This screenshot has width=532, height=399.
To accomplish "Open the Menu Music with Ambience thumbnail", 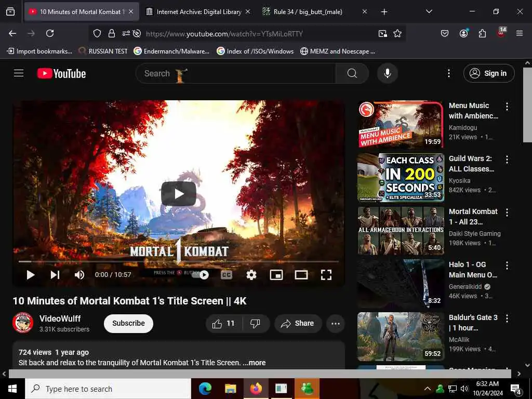I will click(401, 124).
